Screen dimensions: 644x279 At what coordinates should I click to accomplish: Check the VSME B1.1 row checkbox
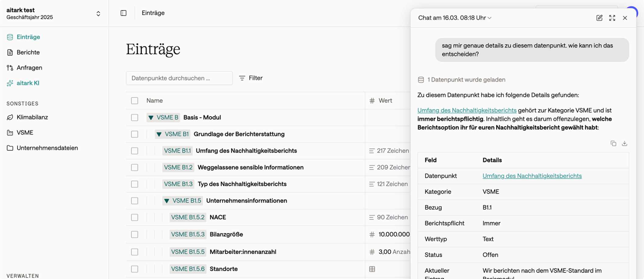click(135, 151)
